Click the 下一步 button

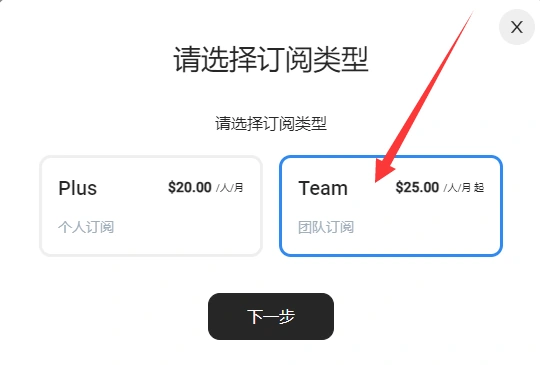[x=271, y=316]
